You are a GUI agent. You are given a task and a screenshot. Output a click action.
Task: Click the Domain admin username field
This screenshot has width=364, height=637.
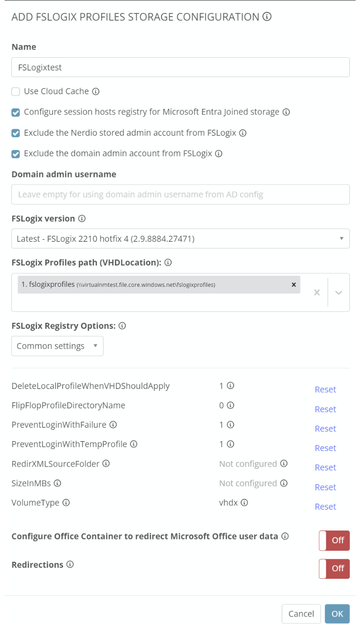pyautogui.click(x=180, y=195)
